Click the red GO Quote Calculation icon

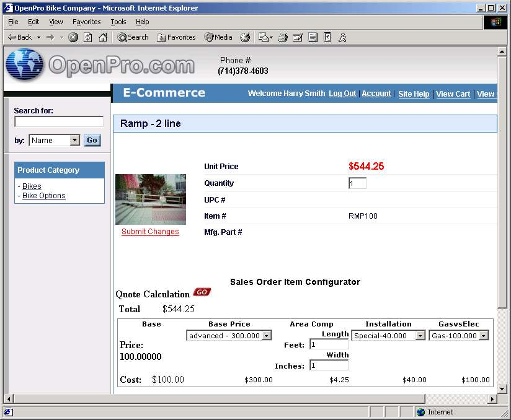pos(202,292)
